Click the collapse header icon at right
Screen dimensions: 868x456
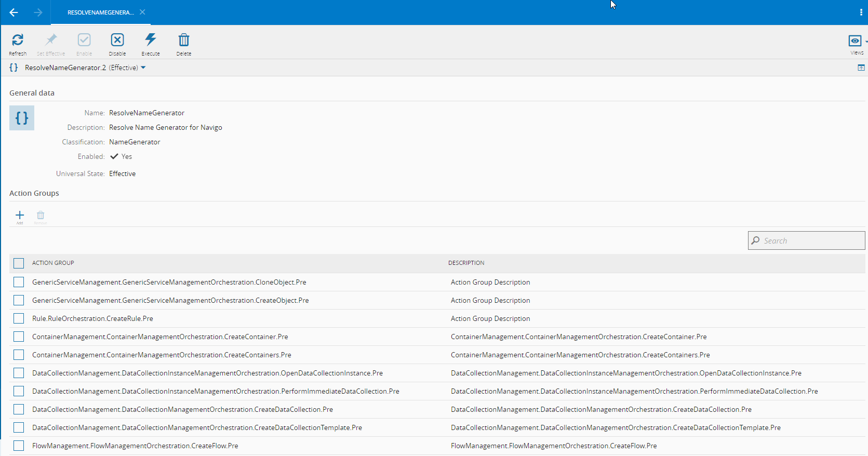point(861,68)
